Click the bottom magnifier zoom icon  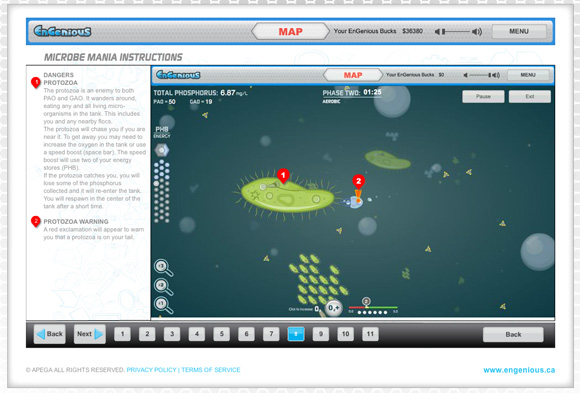pyautogui.click(x=163, y=305)
